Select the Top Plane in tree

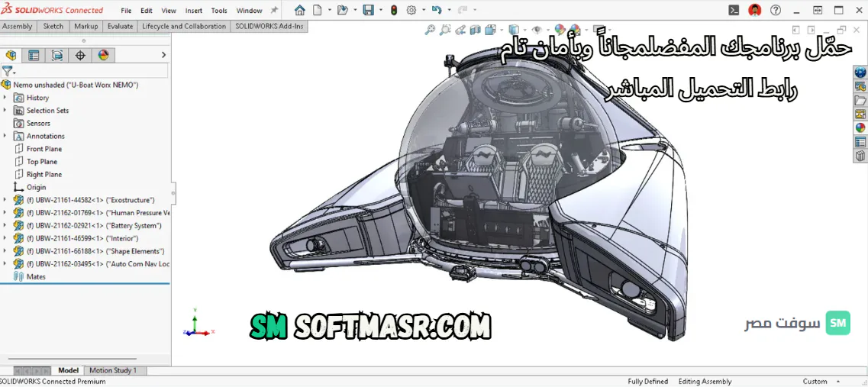pyautogui.click(x=35, y=161)
